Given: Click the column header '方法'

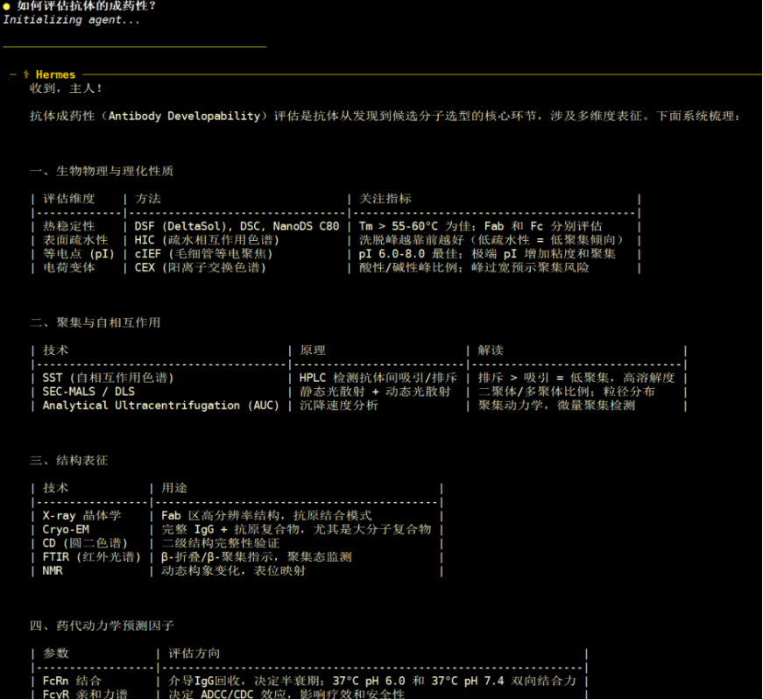Looking at the screenshot, I should [x=147, y=199].
